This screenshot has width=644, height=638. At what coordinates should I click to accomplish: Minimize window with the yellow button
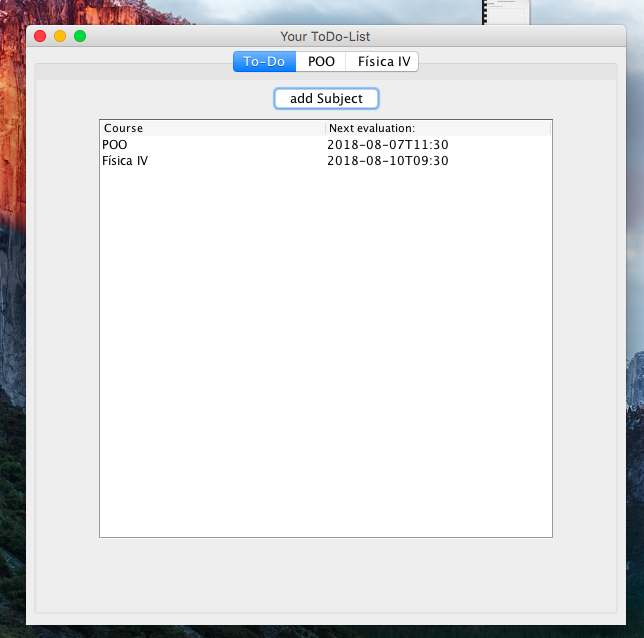point(60,36)
